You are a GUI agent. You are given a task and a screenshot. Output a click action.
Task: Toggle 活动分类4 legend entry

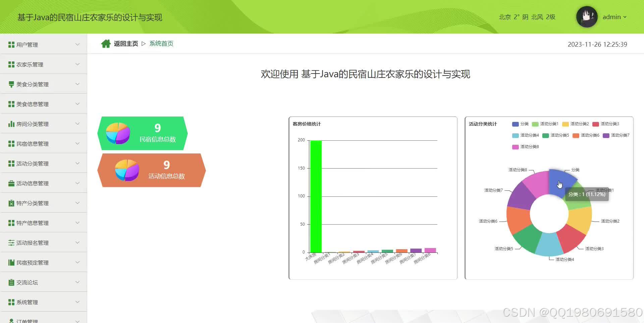(x=525, y=135)
